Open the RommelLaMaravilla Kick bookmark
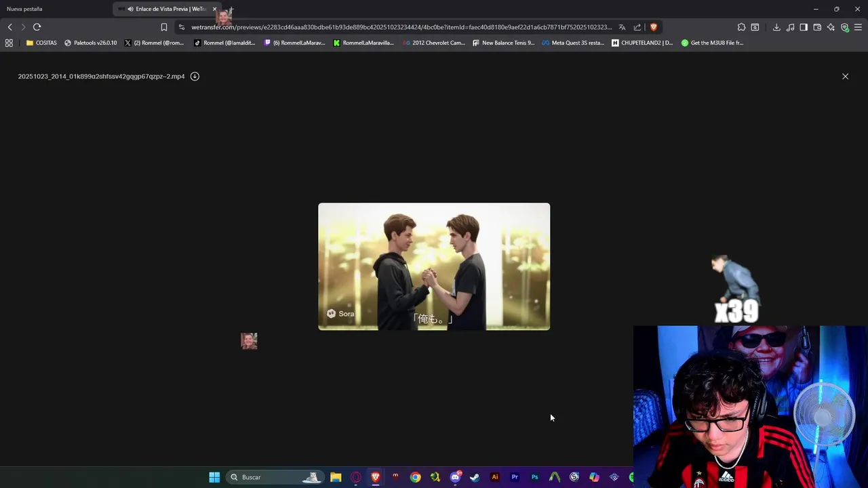 tap(363, 43)
